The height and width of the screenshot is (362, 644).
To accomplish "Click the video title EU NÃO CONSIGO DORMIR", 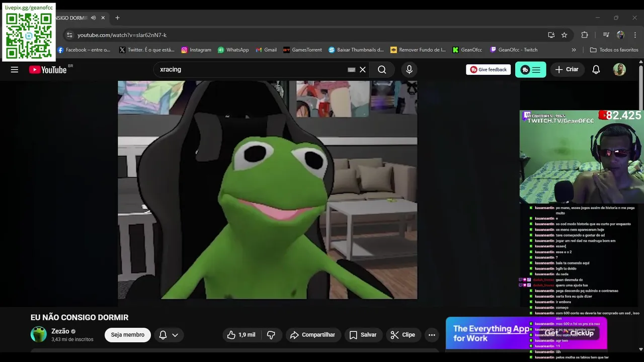I will [79, 317].
